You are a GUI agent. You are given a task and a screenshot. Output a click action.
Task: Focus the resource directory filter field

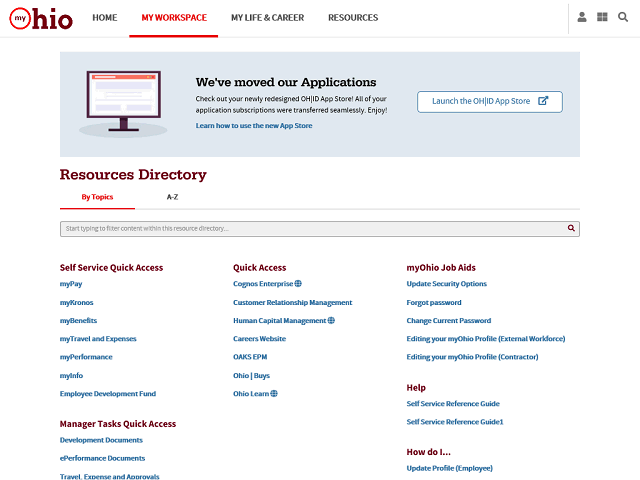tap(310, 229)
